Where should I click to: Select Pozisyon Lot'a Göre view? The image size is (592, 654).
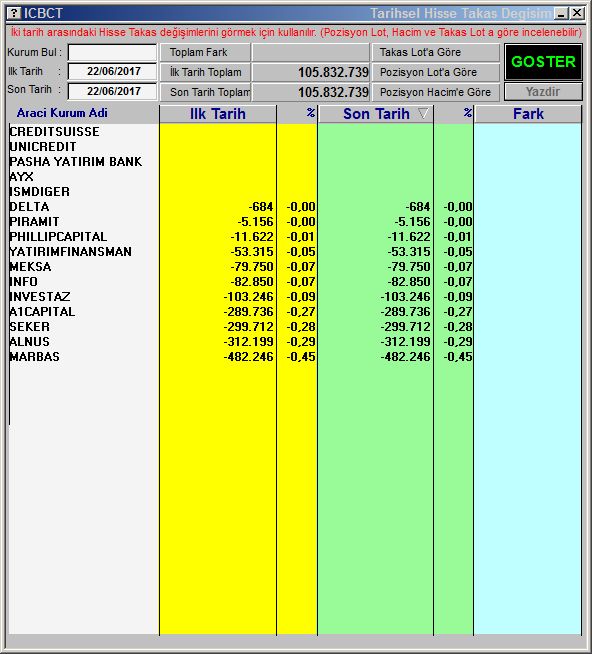click(436, 72)
